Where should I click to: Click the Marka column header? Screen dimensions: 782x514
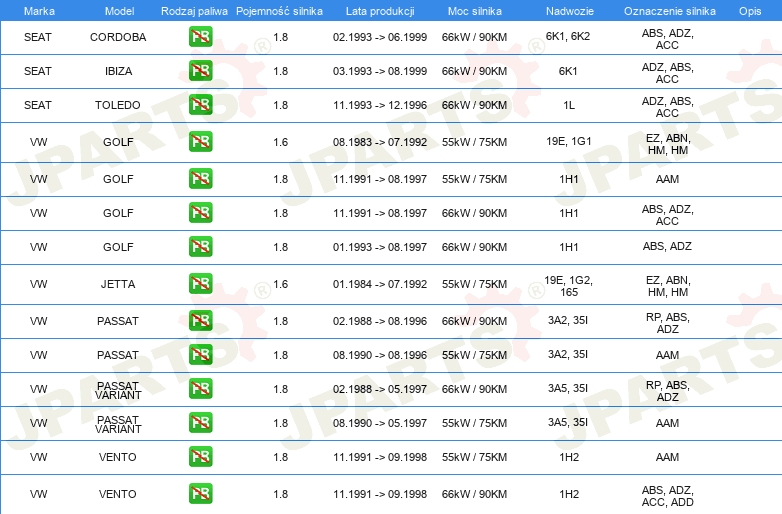tap(39, 11)
